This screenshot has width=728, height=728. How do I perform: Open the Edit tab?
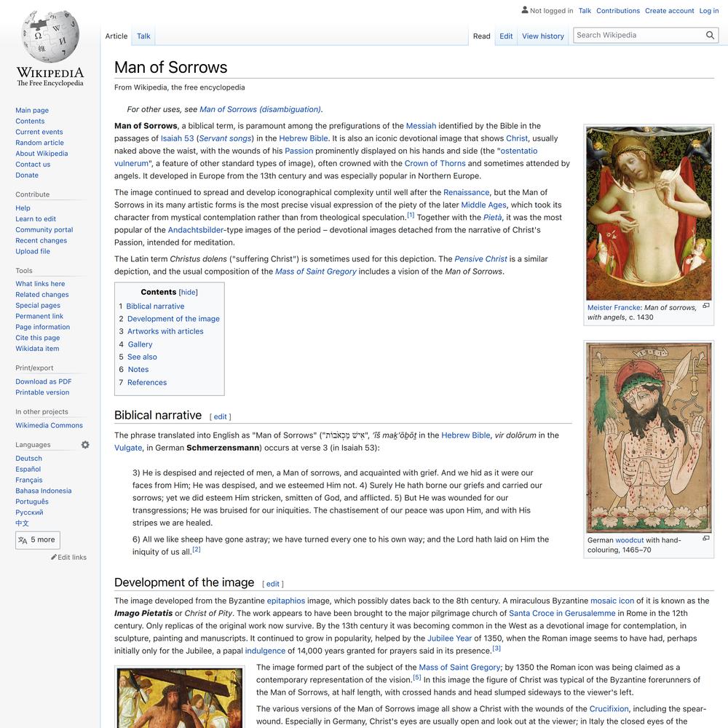(506, 36)
